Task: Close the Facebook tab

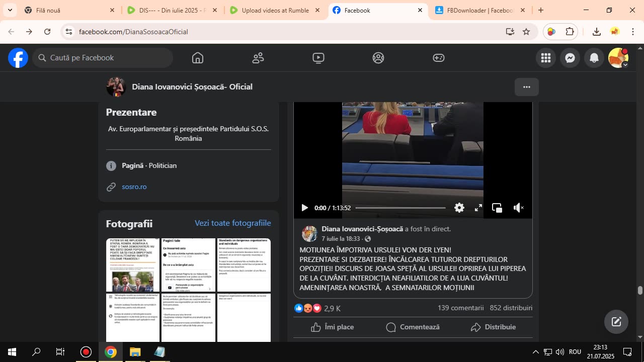Action: [x=420, y=10]
